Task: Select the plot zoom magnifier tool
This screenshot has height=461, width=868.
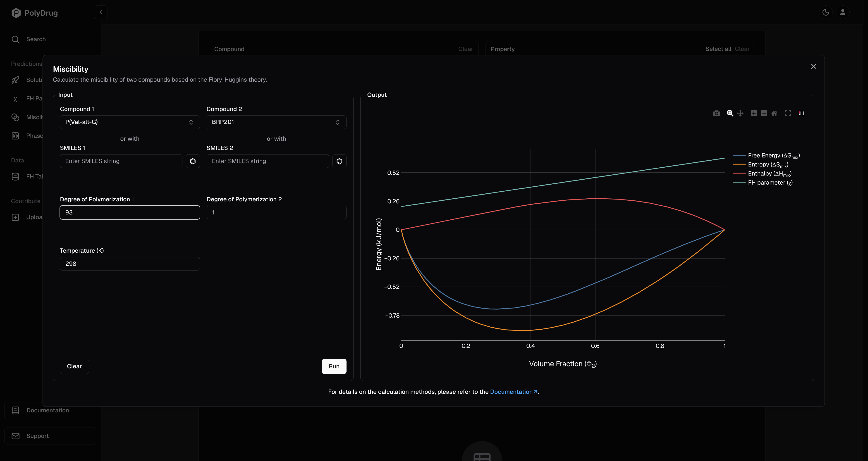Action: click(x=730, y=114)
